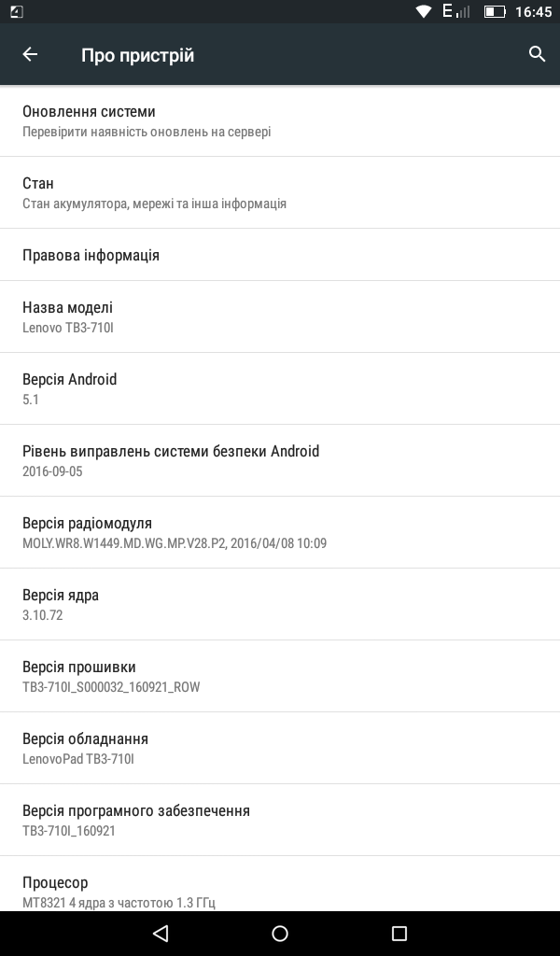Open recent apps square button
Image resolution: width=560 pixels, height=956 pixels.
coord(399,933)
